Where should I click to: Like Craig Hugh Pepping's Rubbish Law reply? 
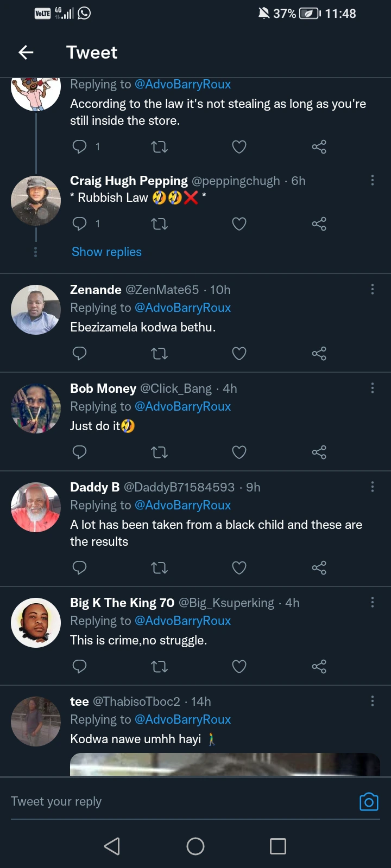pyautogui.click(x=239, y=224)
